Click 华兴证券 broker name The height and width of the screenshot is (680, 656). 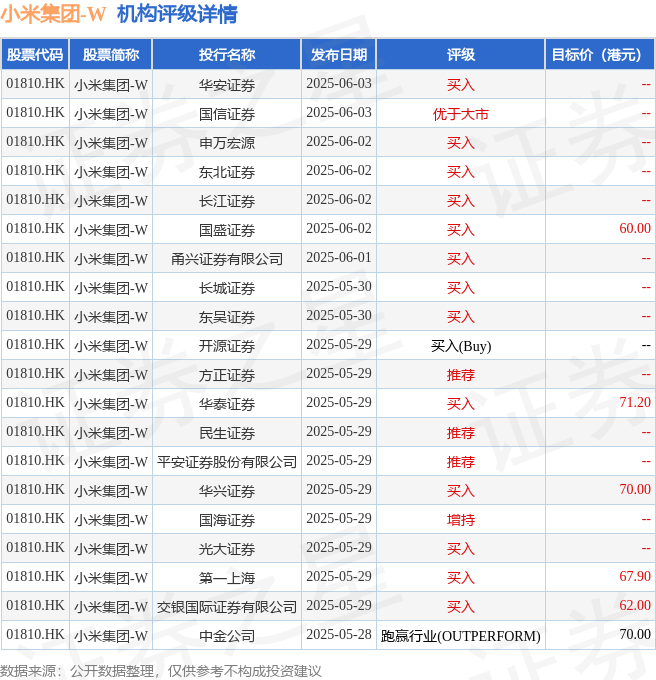coord(227,491)
